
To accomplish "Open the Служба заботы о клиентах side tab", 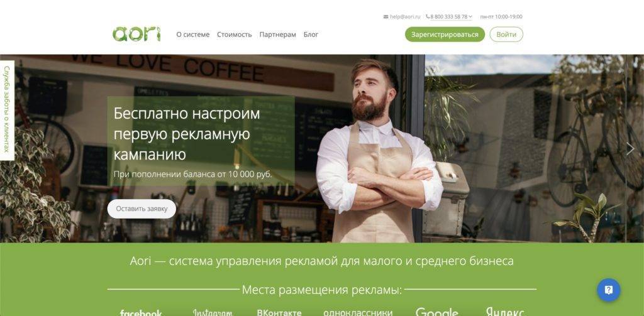I will 7,111.
